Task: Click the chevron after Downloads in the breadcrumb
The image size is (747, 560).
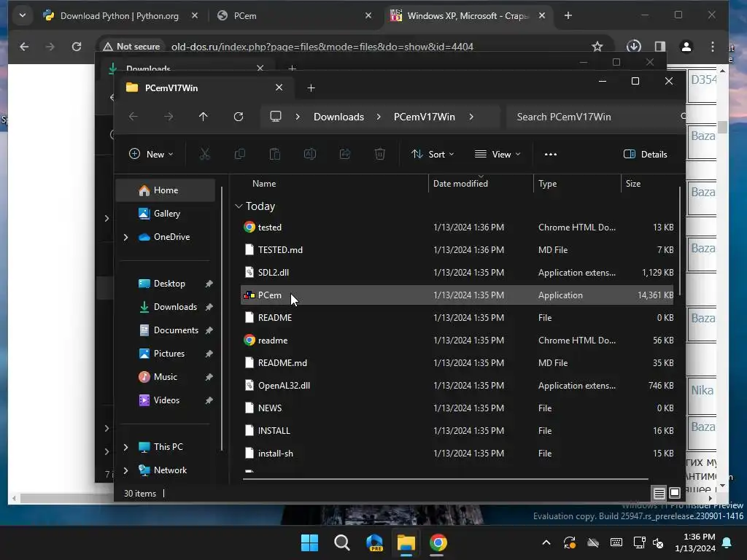Action: [379, 117]
